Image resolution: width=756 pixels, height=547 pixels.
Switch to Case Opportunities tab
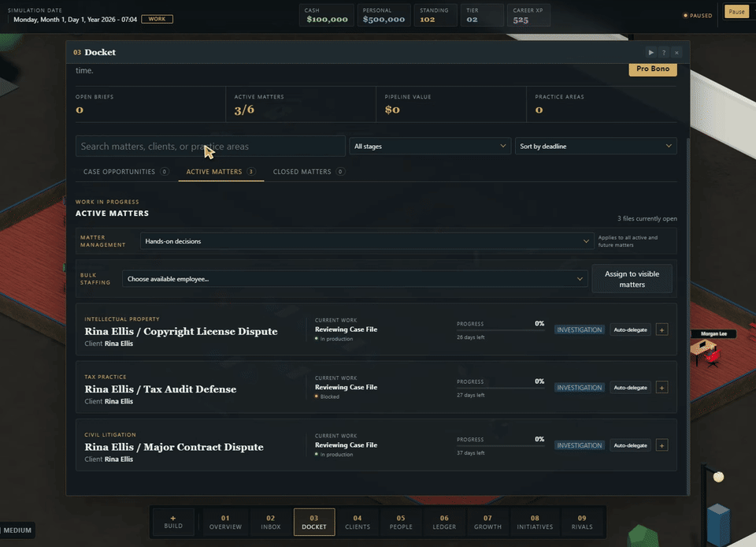(126, 172)
